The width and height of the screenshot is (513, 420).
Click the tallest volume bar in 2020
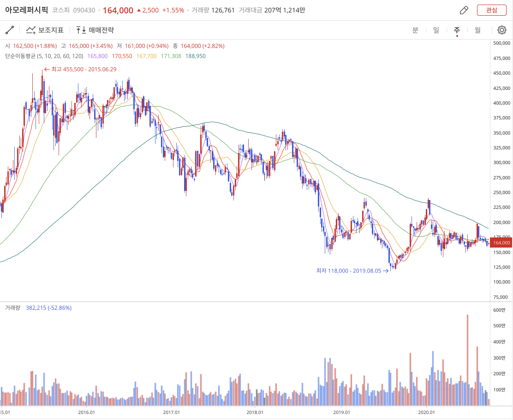point(467,360)
